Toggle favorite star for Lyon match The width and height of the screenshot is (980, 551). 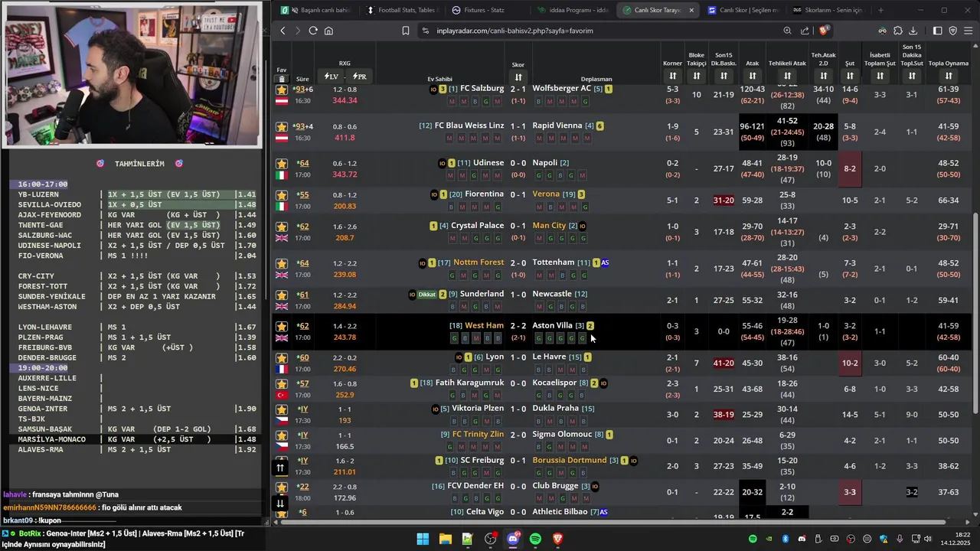point(282,357)
